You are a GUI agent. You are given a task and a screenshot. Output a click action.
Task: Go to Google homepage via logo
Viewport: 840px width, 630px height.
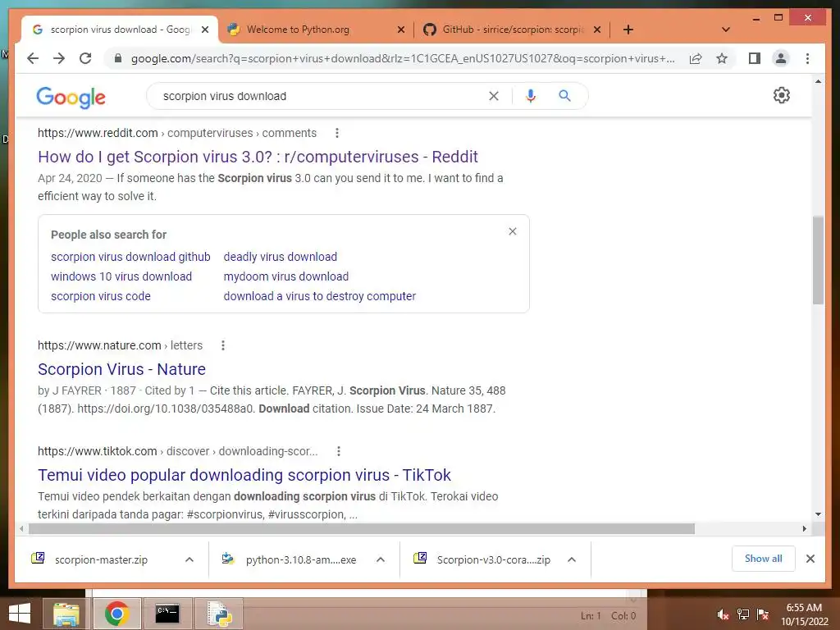(x=71, y=98)
